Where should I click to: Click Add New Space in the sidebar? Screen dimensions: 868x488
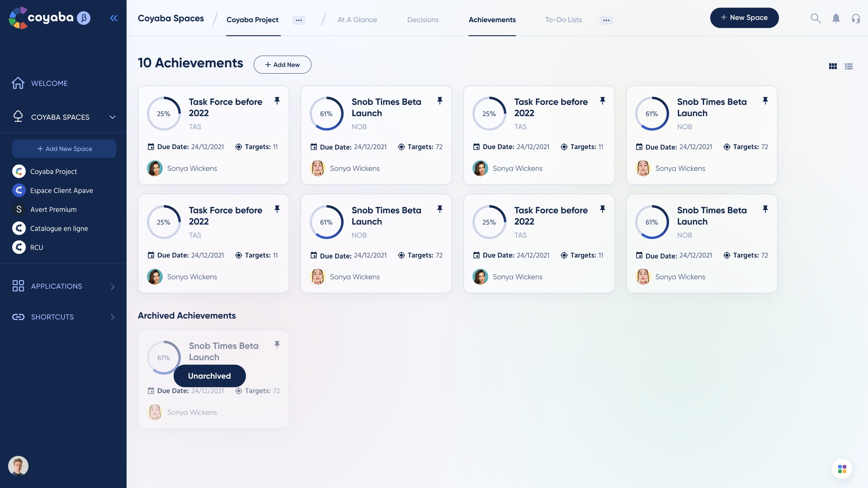click(x=64, y=149)
